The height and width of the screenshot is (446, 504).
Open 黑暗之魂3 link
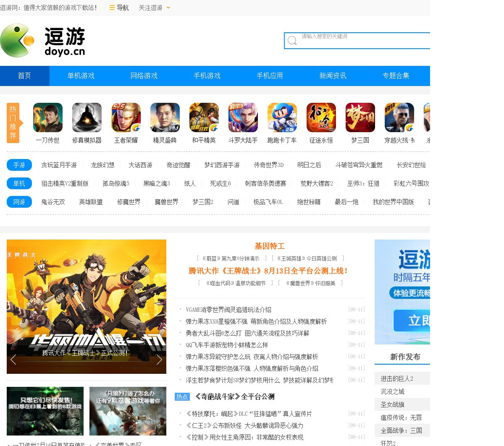point(157,184)
